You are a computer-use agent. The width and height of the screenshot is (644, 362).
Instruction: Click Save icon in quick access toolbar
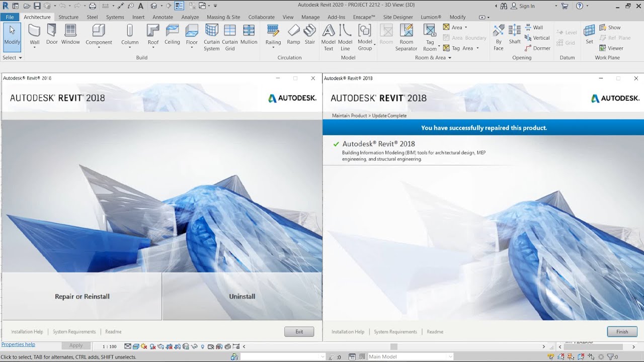37,6
